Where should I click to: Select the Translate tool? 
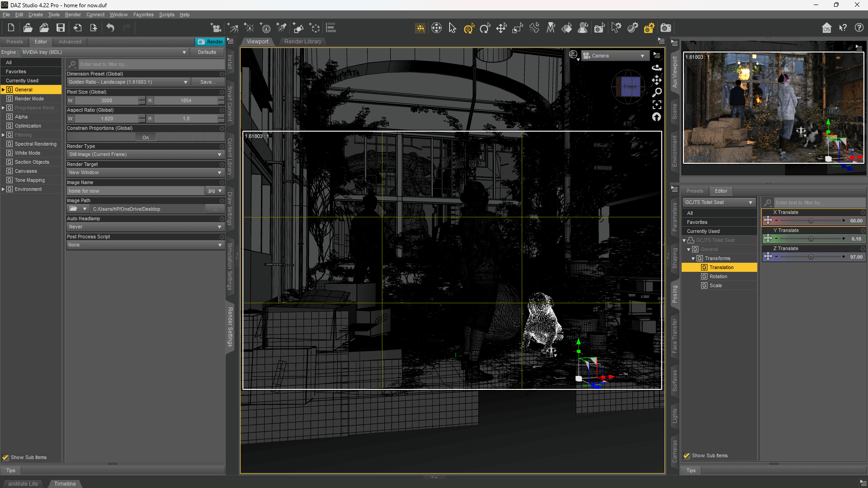click(x=501, y=28)
